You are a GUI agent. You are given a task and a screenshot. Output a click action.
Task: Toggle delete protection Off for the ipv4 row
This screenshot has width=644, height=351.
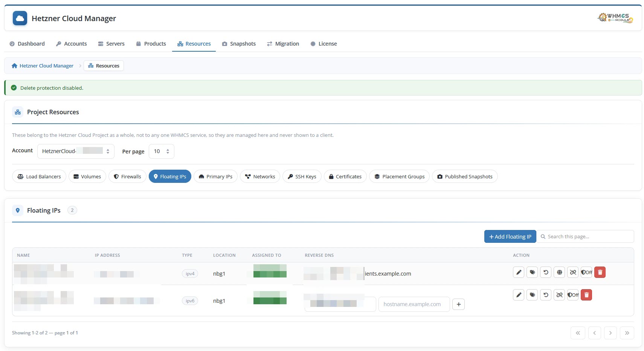tap(586, 272)
